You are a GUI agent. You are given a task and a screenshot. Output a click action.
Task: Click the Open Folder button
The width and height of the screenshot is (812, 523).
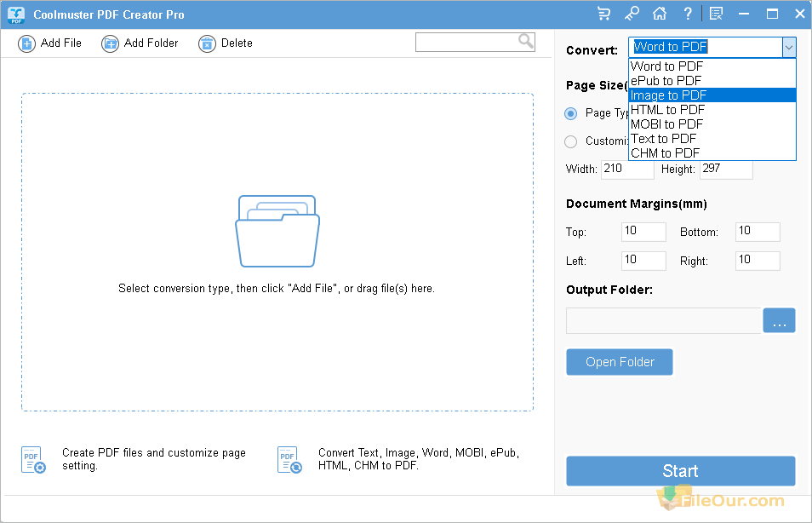[x=620, y=362]
